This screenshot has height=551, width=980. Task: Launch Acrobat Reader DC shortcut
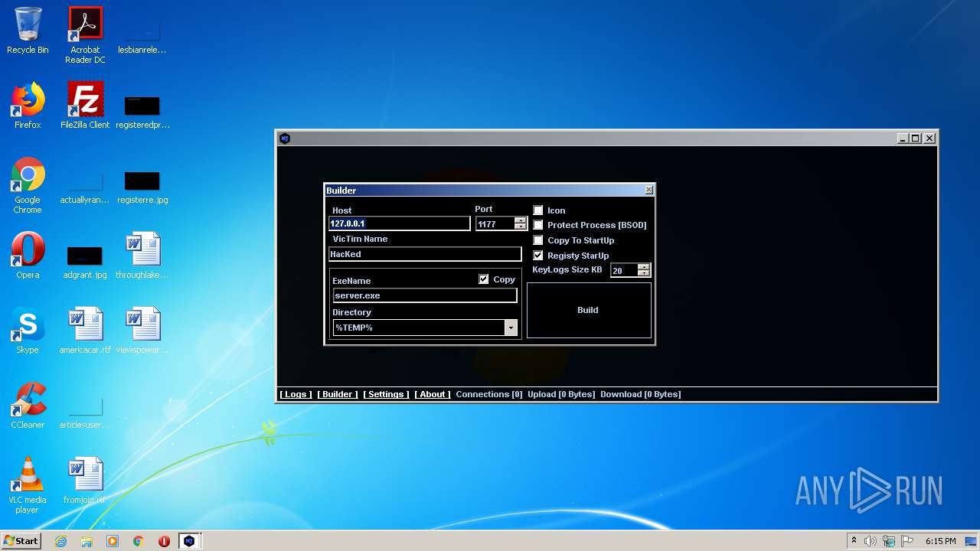pos(85,35)
